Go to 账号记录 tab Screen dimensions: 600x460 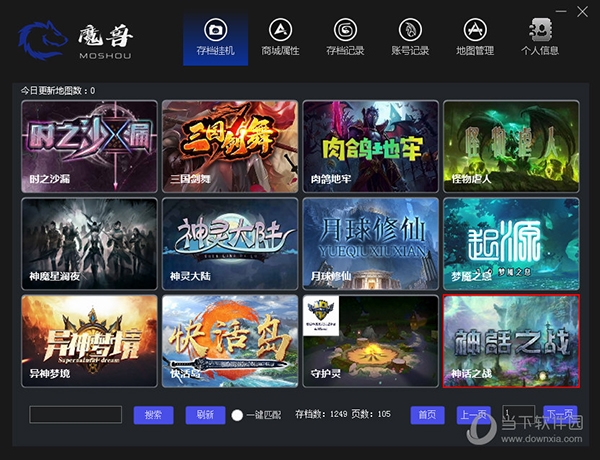[x=410, y=40]
